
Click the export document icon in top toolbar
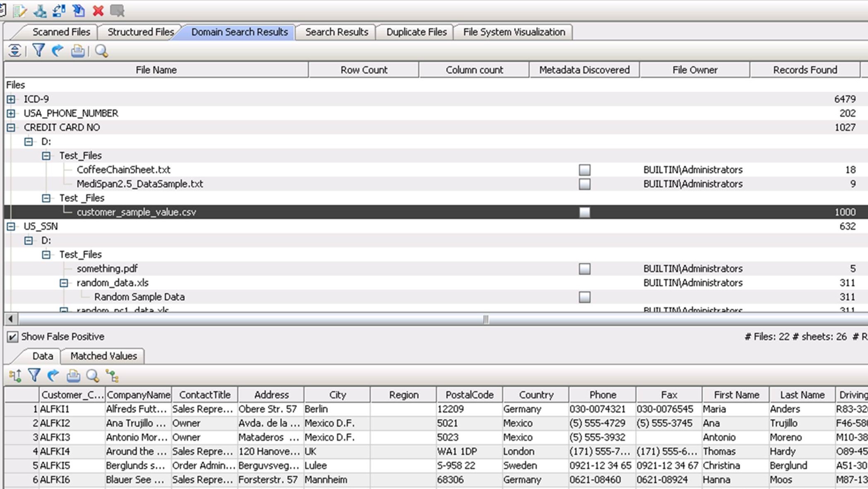pyautogui.click(x=78, y=11)
